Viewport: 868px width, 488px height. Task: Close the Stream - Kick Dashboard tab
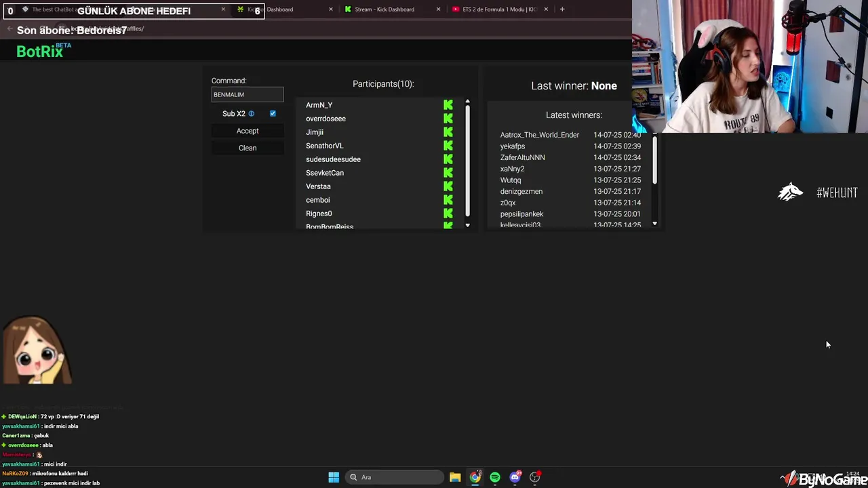coord(439,9)
